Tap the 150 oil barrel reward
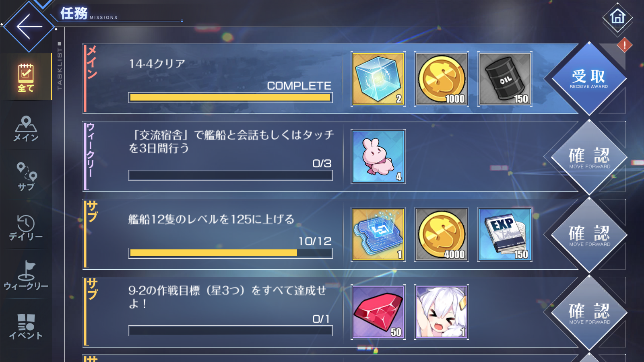Image resolution: width=644 pixels, height=362 pixels. pyautogui.click(x=505, y=79)
